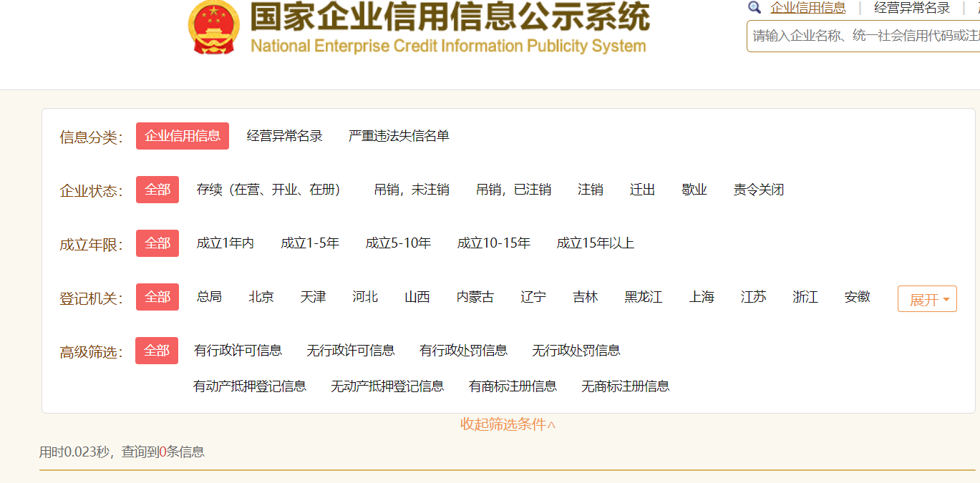
Task: Select 全部 in the 企业状态 row
Action: point(157,190)
